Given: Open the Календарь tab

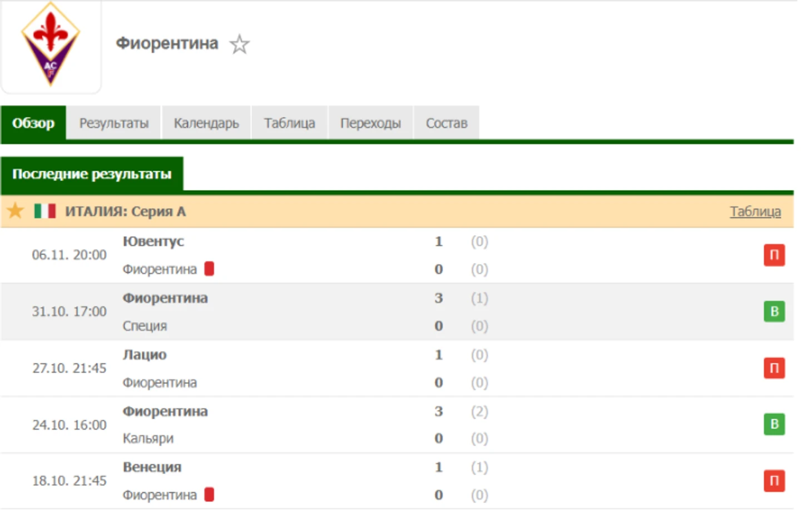Looking at the screenshot, I should coord(206,123).
